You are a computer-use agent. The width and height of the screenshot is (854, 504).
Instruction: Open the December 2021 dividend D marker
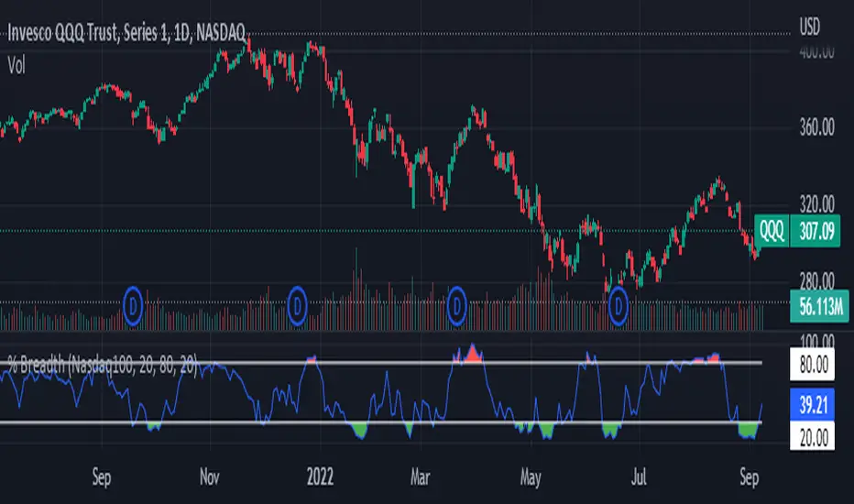(x=297, y=306)
